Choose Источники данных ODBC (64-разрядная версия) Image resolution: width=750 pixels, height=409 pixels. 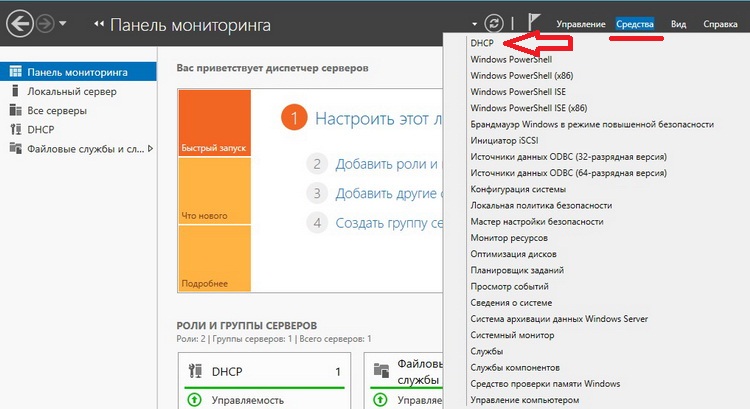[568, 173]
